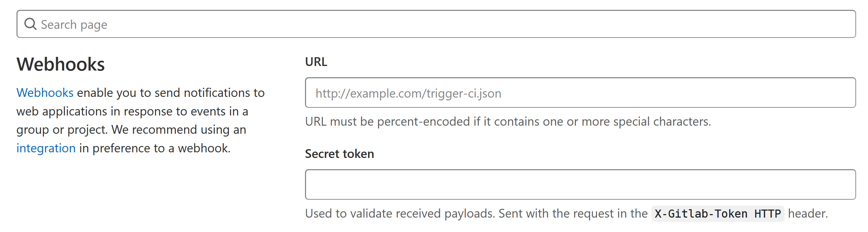Click the Webhooks section heading
Viewport: 868px width, 232px height.
(61, 64)
